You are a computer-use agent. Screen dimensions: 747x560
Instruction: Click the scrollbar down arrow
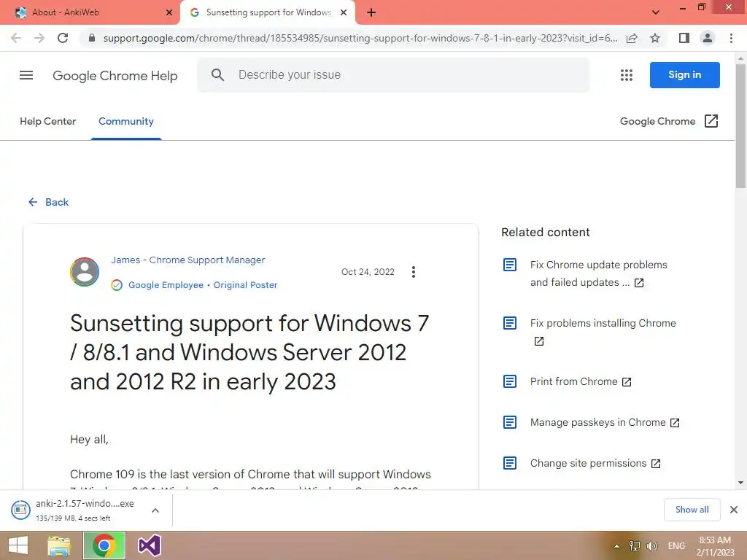click(740, 483)
